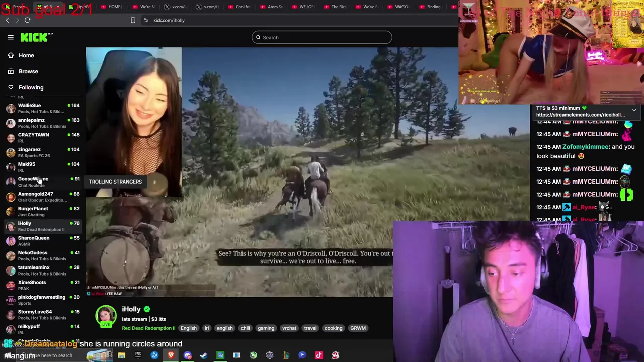Screen dimensions: 644x362
Task: Open the Kick hamburger menu
Action: 11,37
